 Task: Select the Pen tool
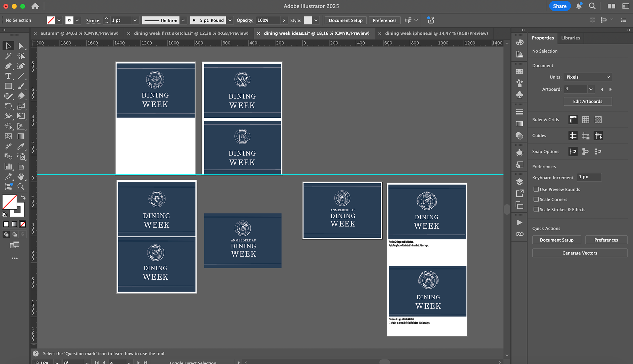tap(8, 66)
